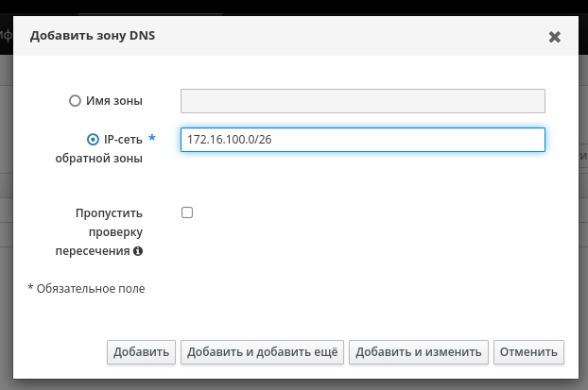Click the "Добавить зону DNS" dialog title
Screen dimensions: 588x390
pyautogui.click(x=93, y=36)
